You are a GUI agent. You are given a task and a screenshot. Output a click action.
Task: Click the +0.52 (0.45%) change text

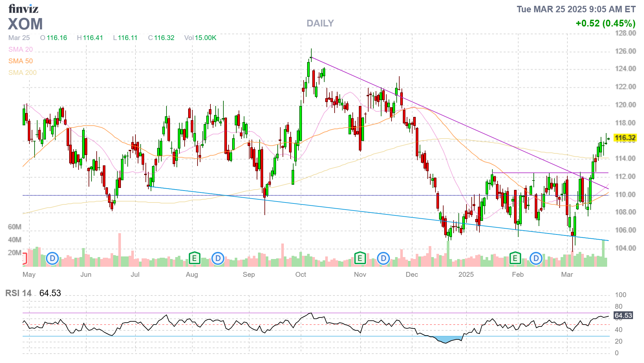605,23
